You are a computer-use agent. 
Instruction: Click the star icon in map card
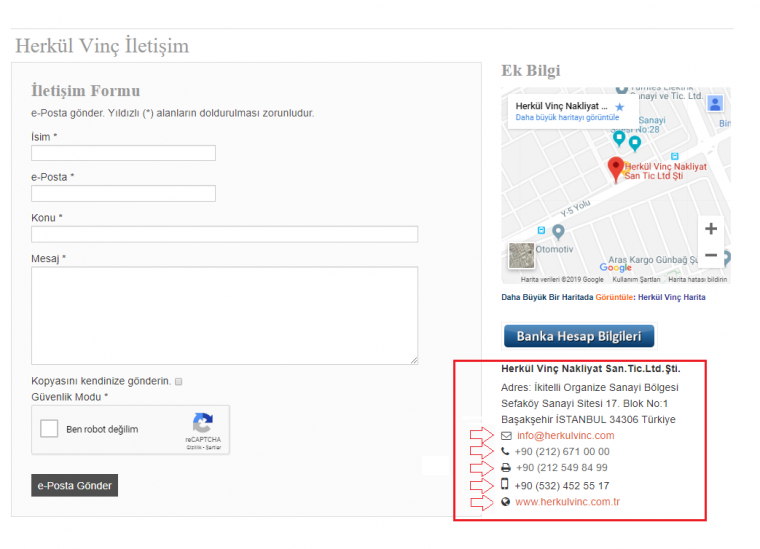point(619,107)
